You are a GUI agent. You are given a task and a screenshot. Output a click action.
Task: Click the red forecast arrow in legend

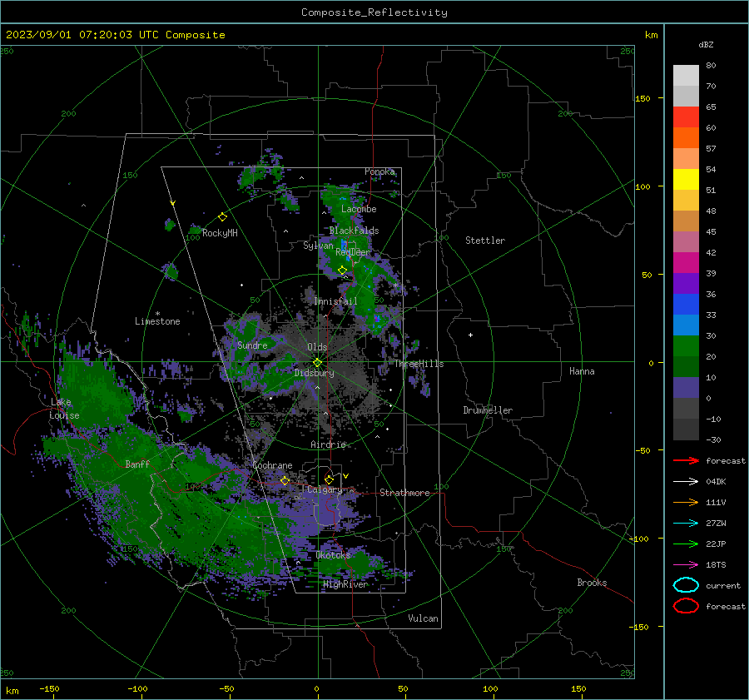pos(686,460)
